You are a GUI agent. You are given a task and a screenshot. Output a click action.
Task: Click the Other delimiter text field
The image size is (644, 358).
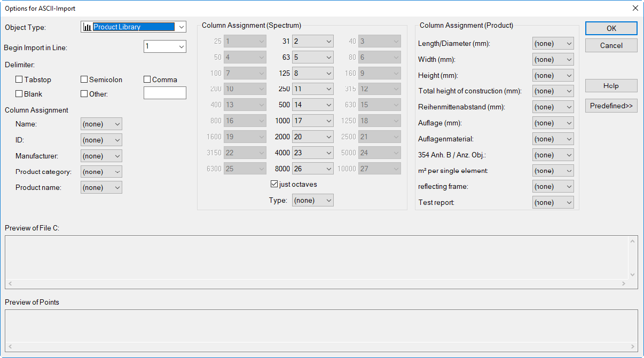tap(165, 93)
